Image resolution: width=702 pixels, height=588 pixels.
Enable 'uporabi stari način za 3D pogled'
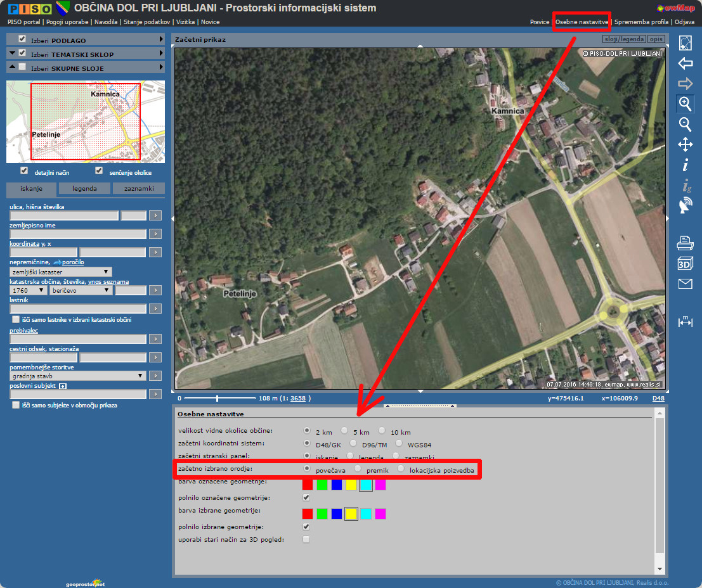tap(307, 540)
